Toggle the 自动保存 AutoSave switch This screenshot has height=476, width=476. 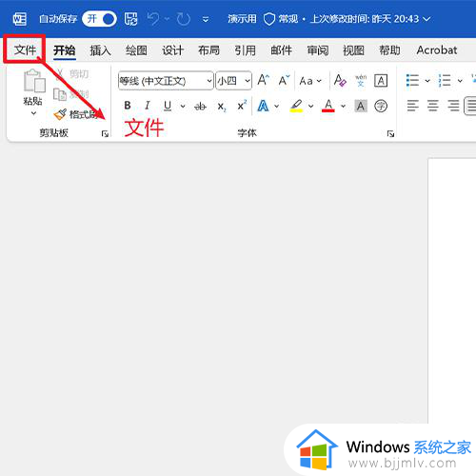[99, 19]
